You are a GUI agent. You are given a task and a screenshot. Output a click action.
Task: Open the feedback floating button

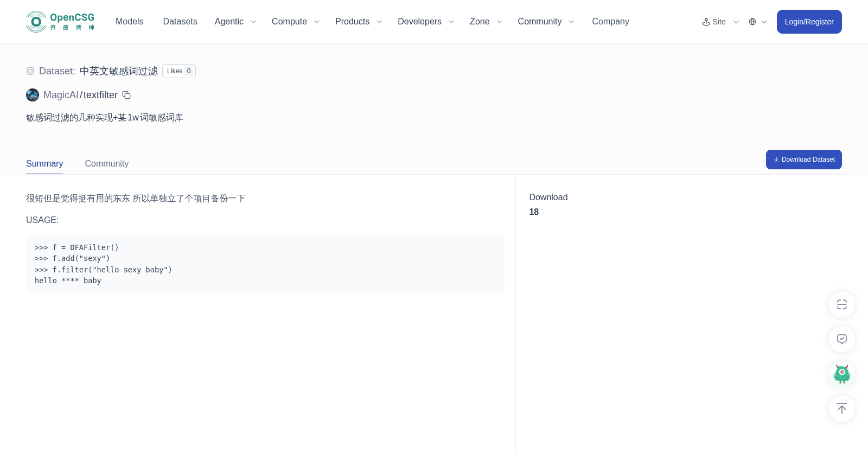[x=842, y=339]
